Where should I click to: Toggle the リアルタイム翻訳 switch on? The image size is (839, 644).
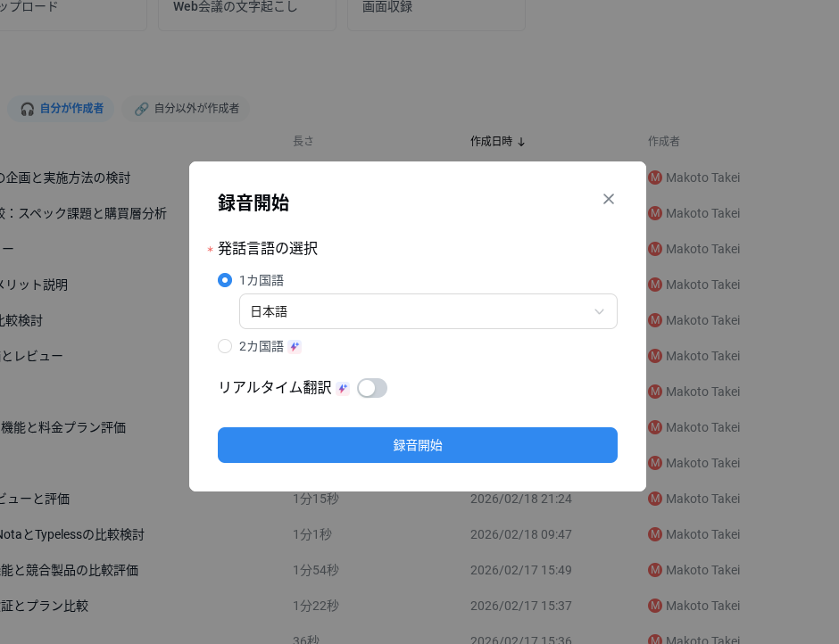click(x=372, y=388)
